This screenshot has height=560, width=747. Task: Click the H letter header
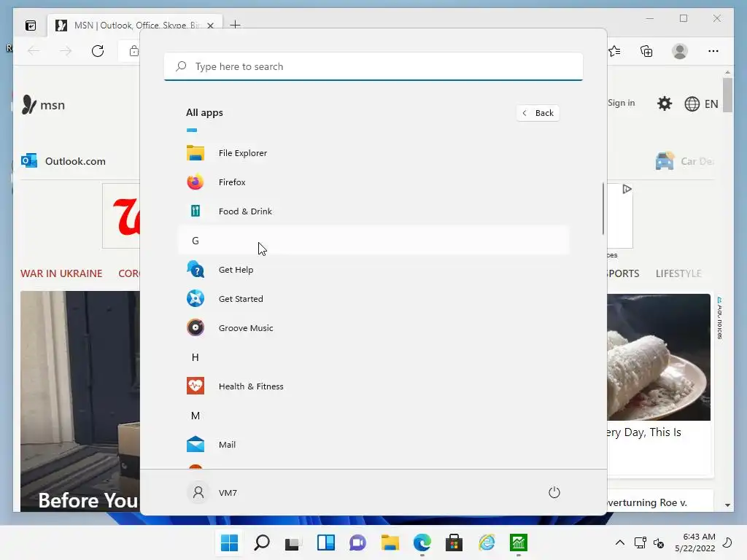point(373,357)
